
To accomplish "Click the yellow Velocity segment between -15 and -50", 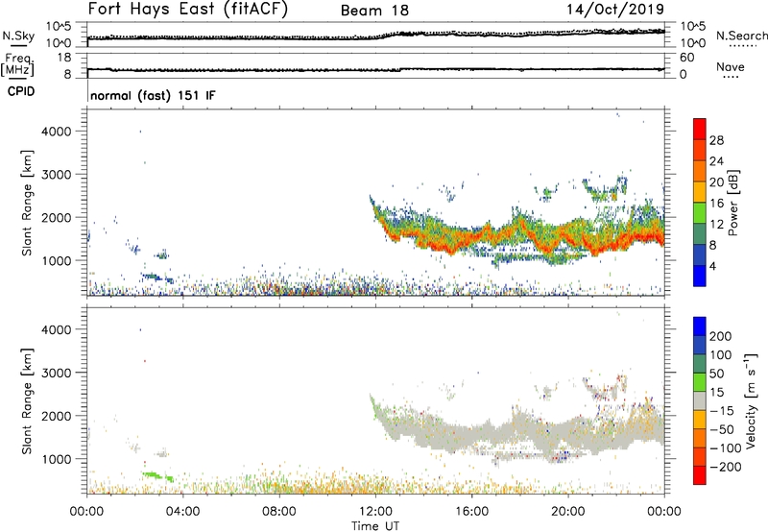I will [700, 420].
